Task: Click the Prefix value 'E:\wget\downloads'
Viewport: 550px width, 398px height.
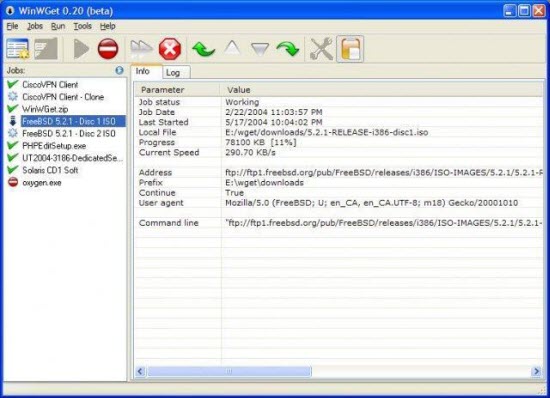Action: click(264, 183)
